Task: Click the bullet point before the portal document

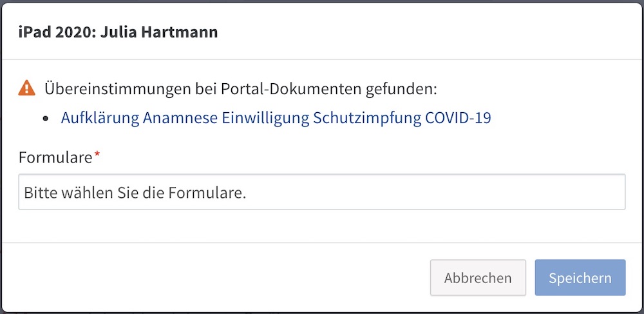Action: coord(46,119)
